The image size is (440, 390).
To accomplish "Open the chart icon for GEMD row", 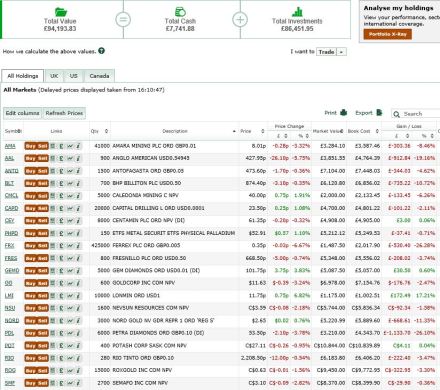I will tap(70, 271).
